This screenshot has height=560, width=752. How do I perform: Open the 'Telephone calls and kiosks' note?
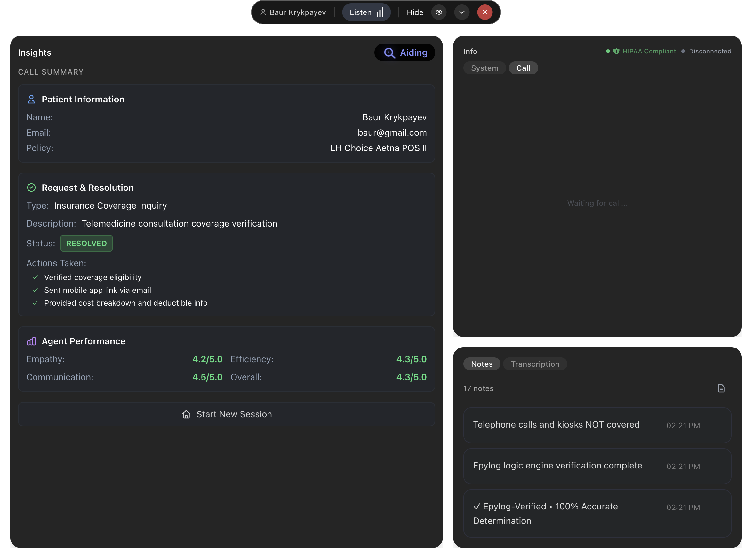point(597,425)
